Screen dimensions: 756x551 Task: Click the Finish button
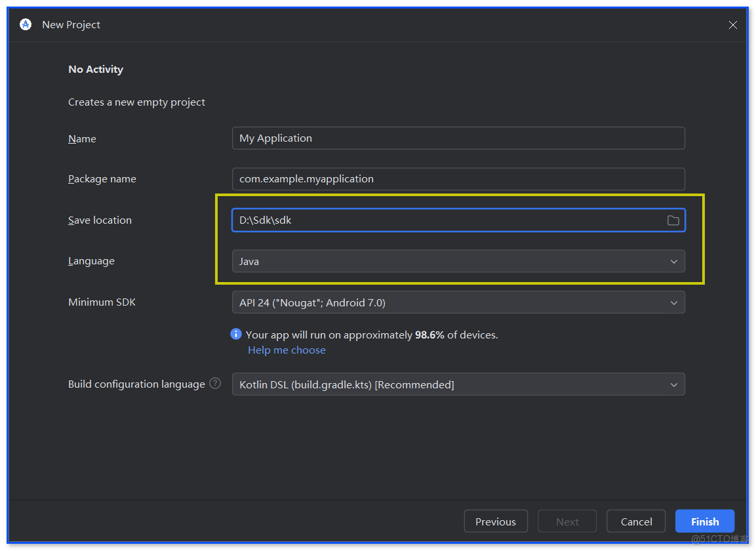704,521
